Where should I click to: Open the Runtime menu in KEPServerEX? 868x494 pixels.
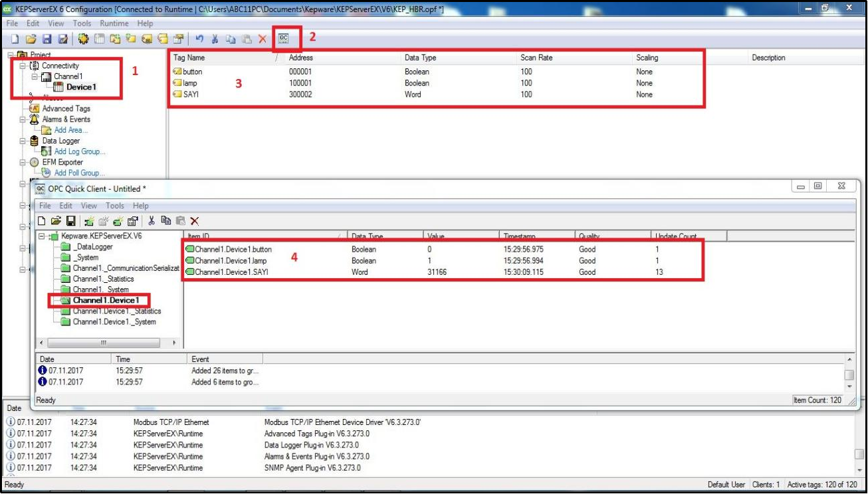click(x=114, y=23)
